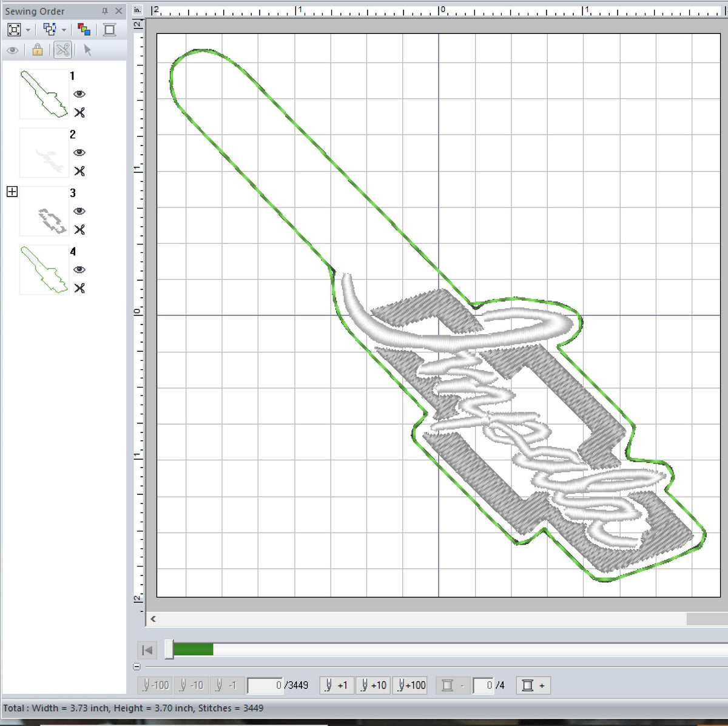Screen dimensions: 728x726
Task: Select the thumbnail for sewing step 1
Action: tap(44, 94)
